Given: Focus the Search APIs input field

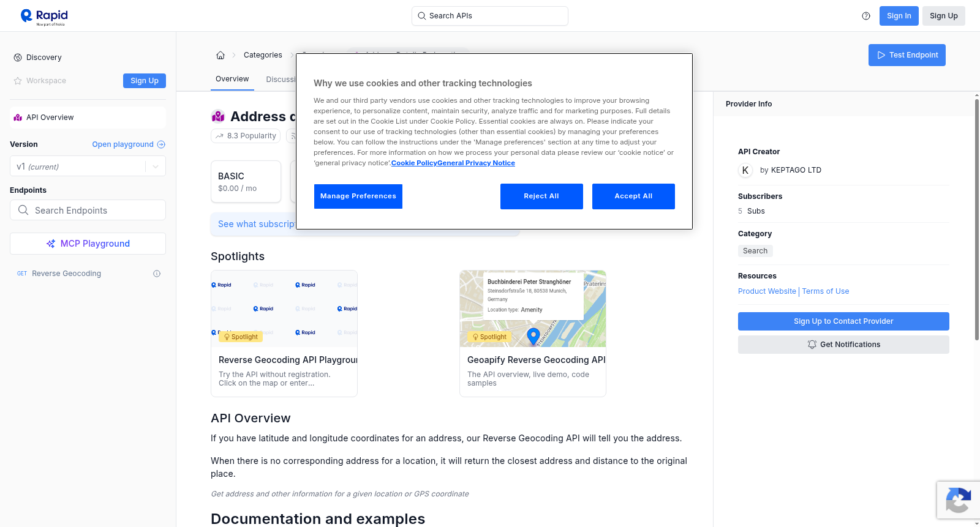Looking at the screenshot, I should coord(490,16).
